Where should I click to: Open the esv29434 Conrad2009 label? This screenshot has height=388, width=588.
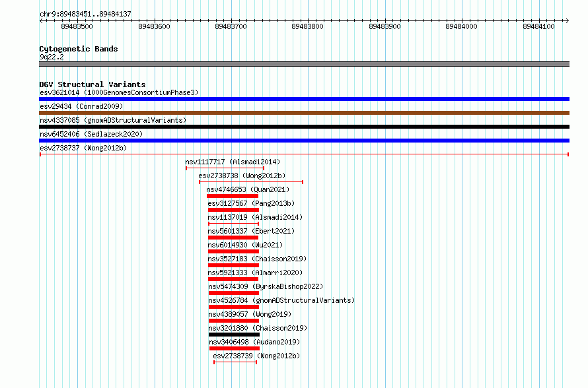point(81,106)
